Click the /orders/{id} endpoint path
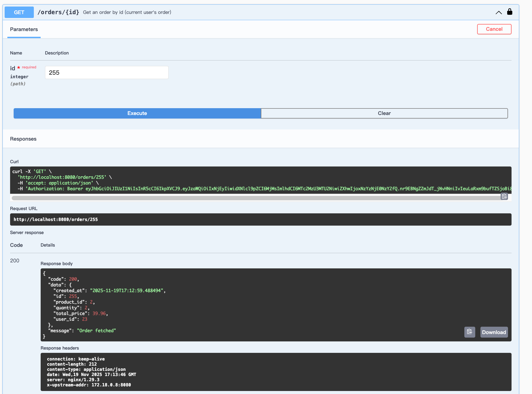 click(58, 12)
